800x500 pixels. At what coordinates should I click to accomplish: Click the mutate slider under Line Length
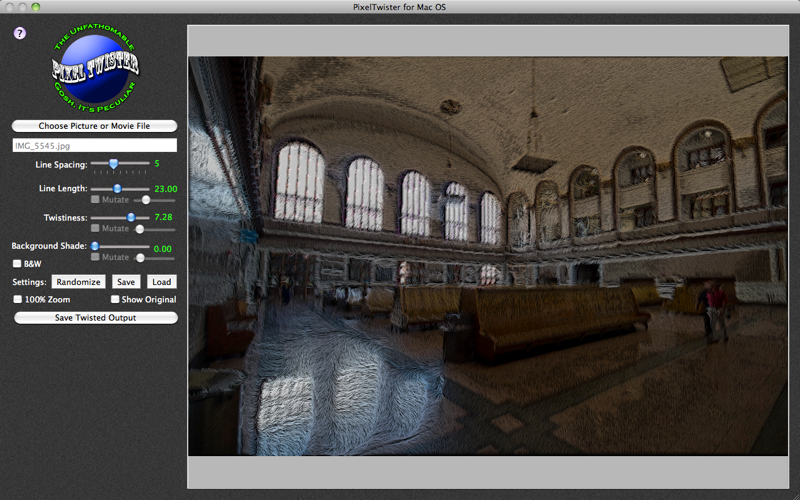tap(146, 200)
